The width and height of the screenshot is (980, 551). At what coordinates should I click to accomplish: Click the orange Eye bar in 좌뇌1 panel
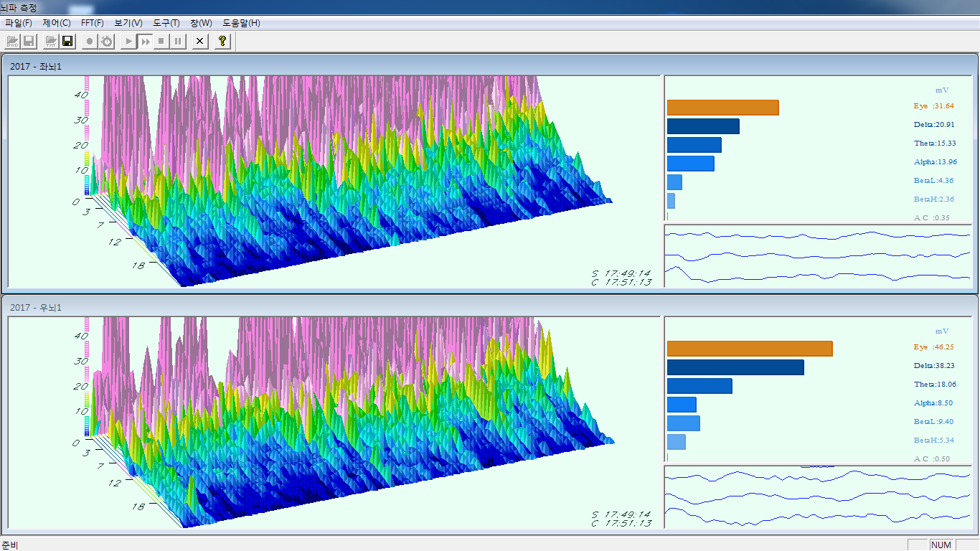(722, 108)
